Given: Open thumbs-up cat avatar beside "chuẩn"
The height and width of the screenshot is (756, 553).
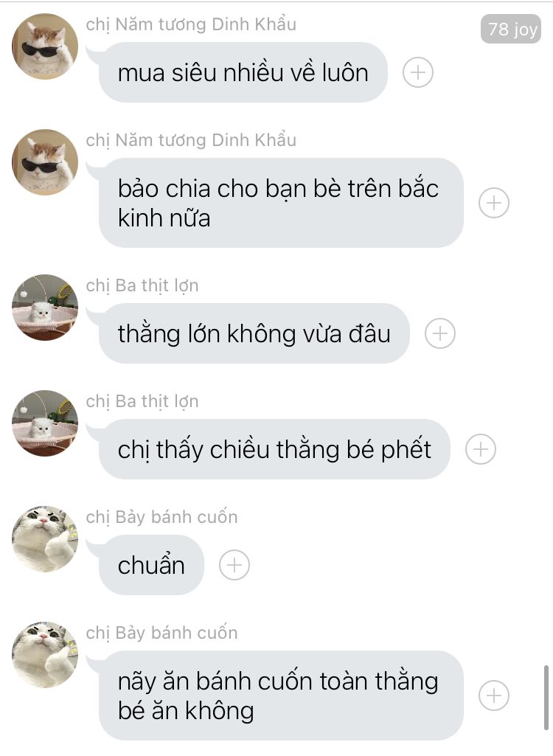Looking at the screenshot, I should [x=45, y=539].
